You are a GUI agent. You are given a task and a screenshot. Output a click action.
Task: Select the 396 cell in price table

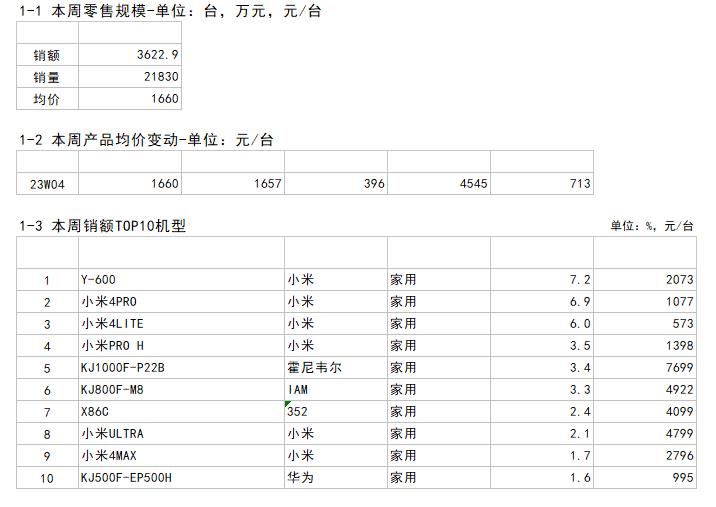point(336,184)
